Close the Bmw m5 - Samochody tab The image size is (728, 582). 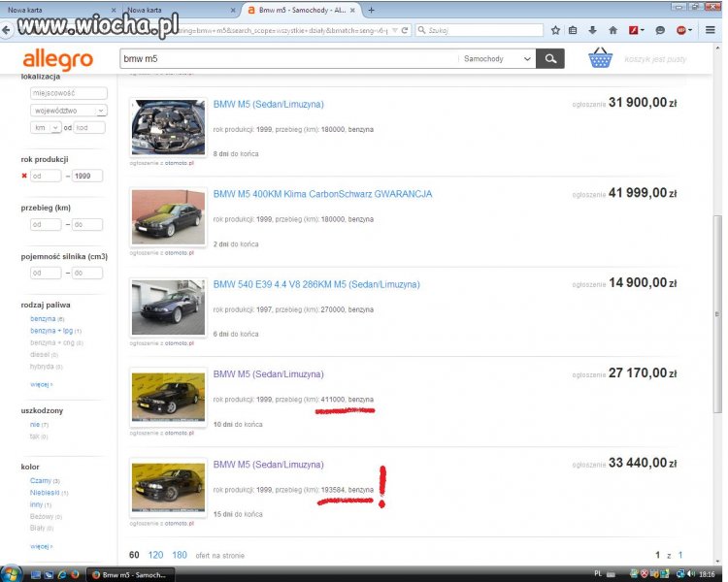pos(353,10)
